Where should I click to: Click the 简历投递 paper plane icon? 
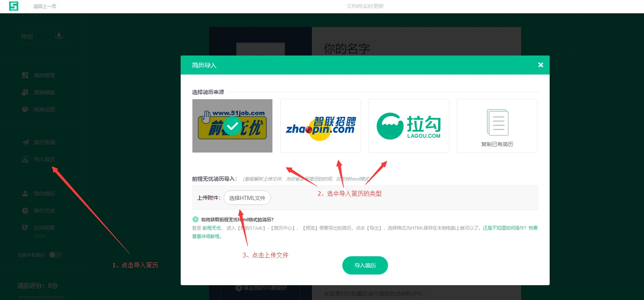tap(25, 142)
